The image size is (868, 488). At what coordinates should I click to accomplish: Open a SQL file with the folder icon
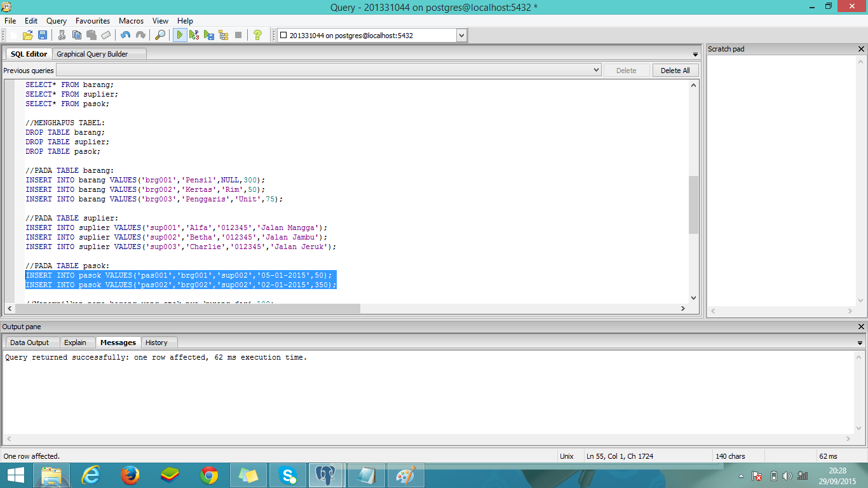(27, 35)
